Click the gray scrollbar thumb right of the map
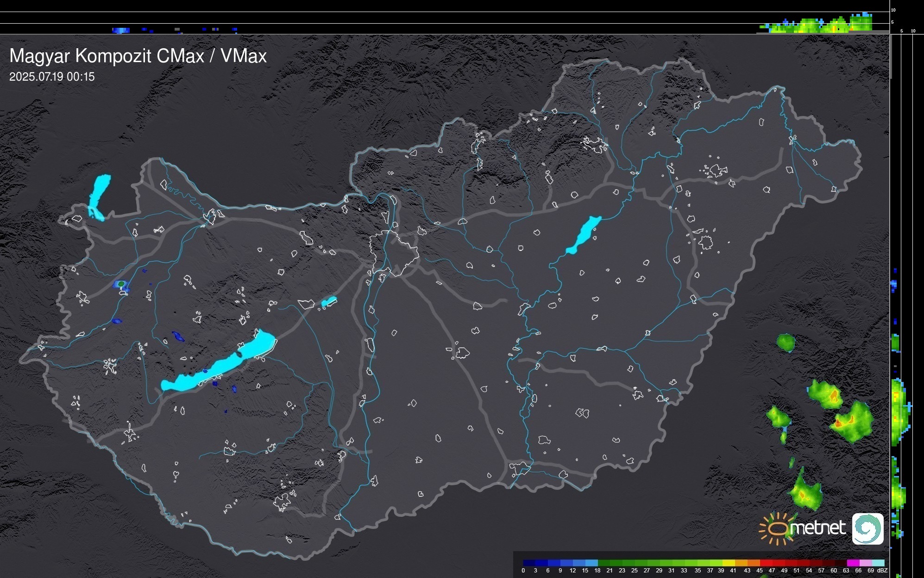Image resolution: width=924 pixels, height=578 pixels. [x=891, y=57]
